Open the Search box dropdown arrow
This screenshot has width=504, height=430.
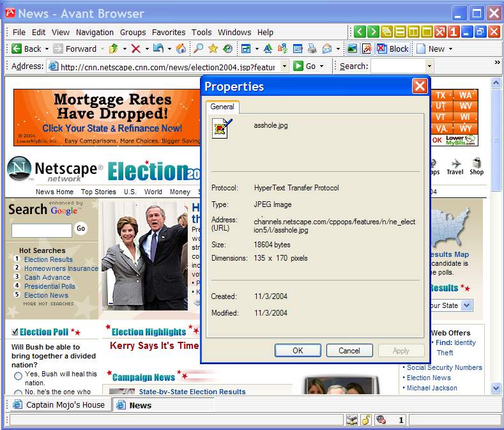429,66
